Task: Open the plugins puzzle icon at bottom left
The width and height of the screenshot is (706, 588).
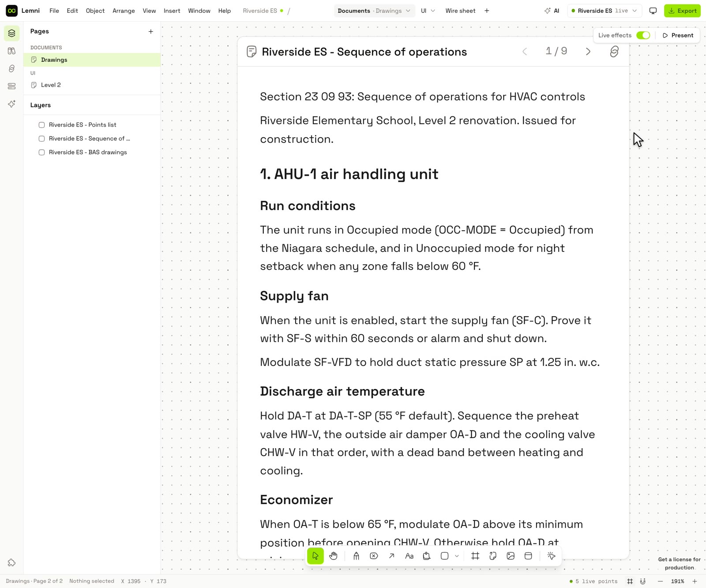Action: [x=11, y=562]
